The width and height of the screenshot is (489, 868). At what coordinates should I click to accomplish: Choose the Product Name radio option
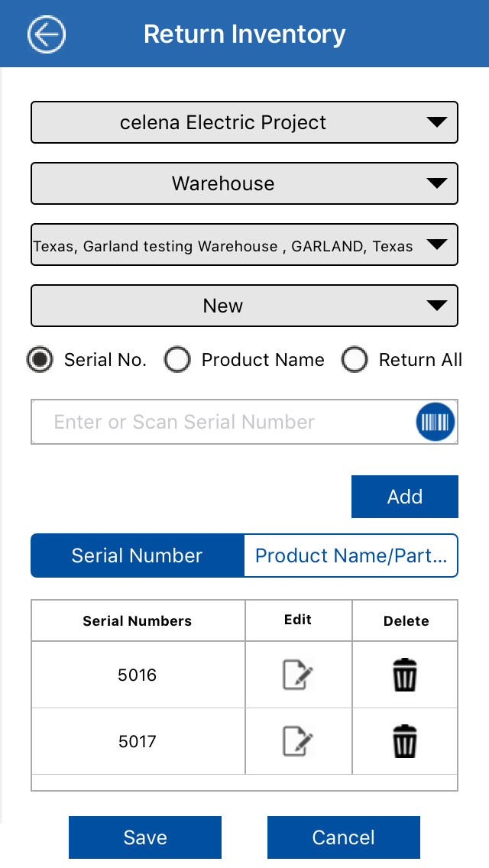point(177,360)
